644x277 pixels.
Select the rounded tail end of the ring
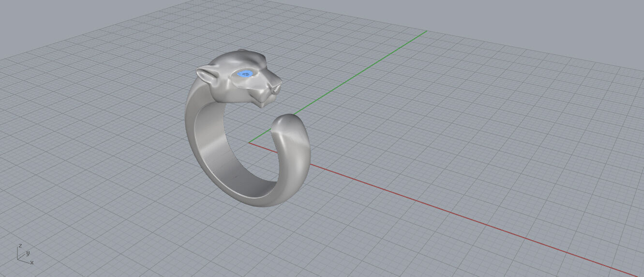[289, 129]
